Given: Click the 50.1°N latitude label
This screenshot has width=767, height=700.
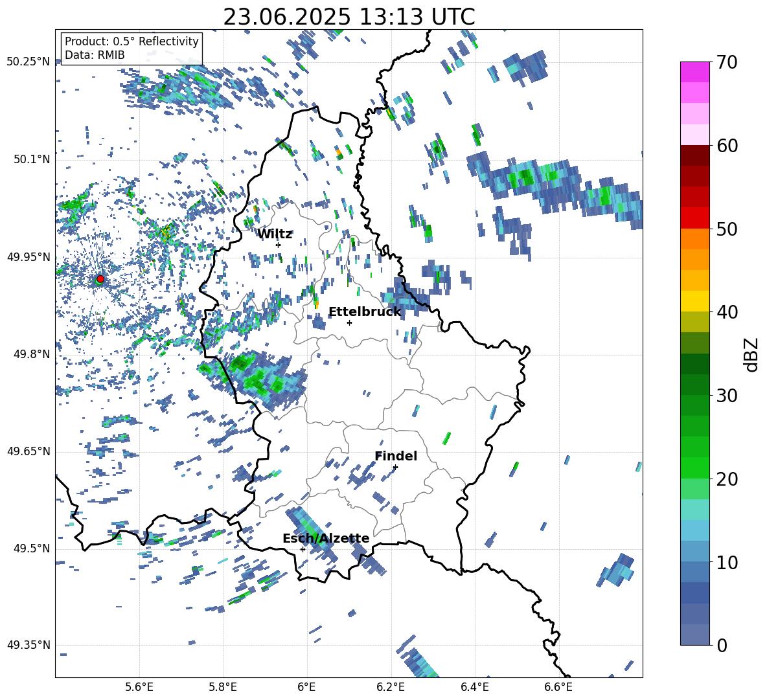Looking at the screenshot, I should click(31, 159).
